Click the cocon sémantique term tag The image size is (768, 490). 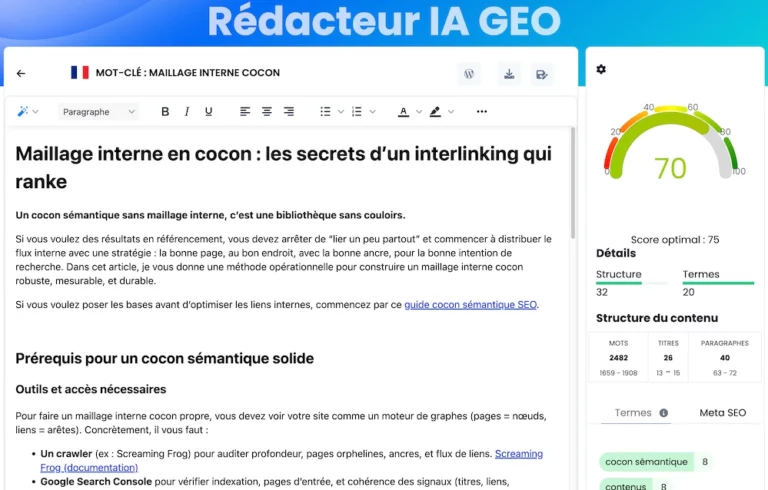point(646,462)
